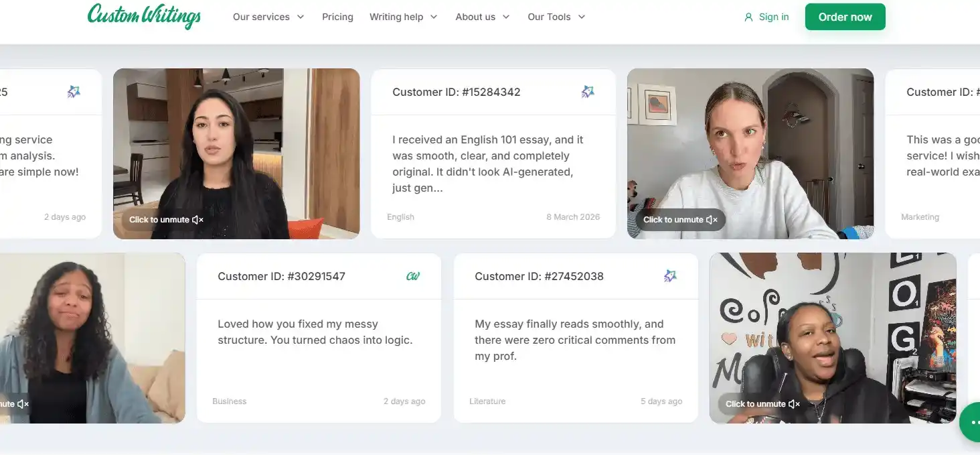Click the partially visible star icon at far left

(74, 92)
